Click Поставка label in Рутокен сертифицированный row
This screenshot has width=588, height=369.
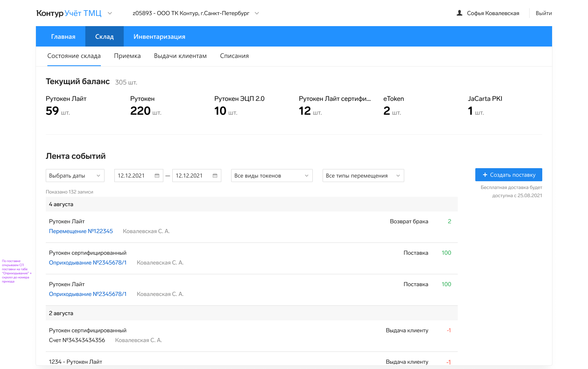coord(416,253)
